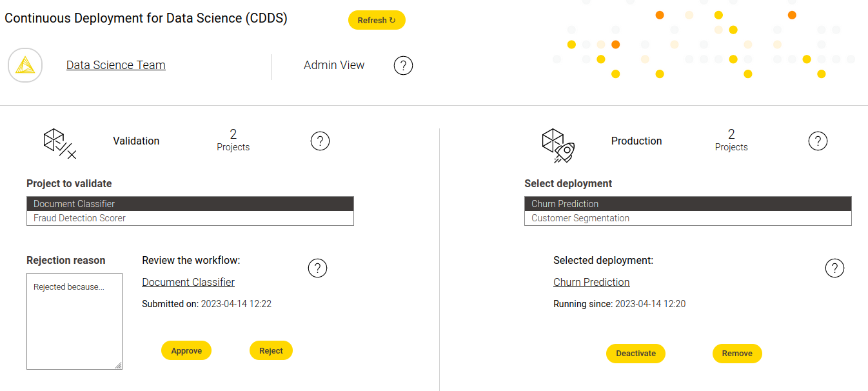
Task: Click into the Rejection reason text box
Action: click(74, 321)
